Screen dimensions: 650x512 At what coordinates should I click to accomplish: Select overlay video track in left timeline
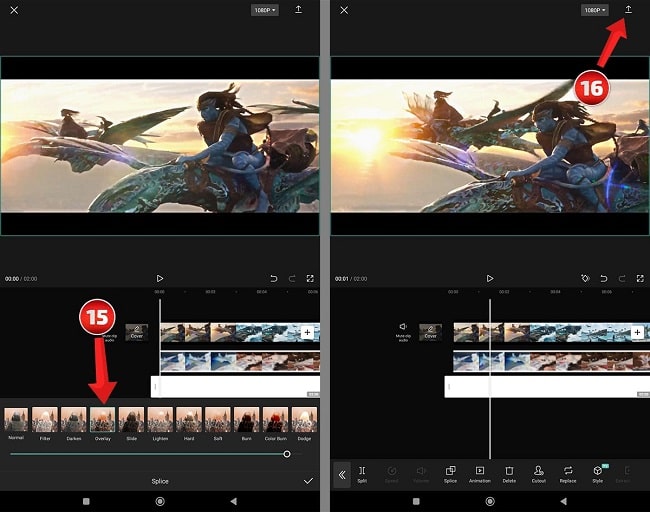tap(240, 361)
